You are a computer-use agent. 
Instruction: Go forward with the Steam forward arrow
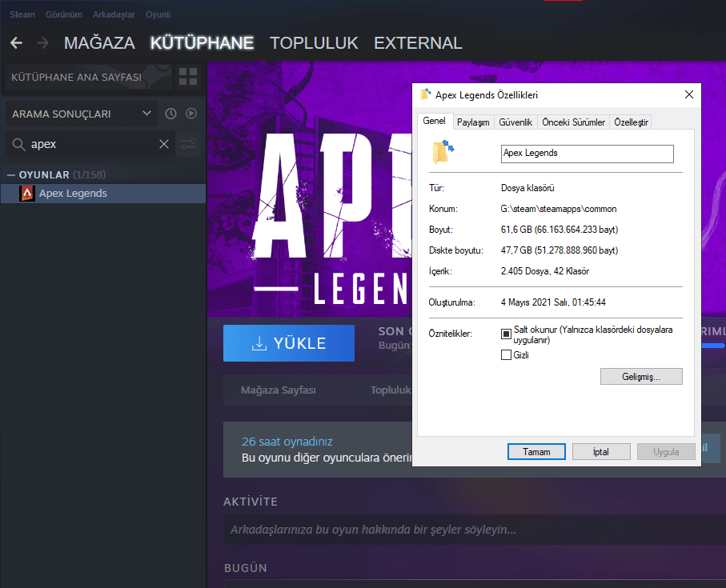pos(43,43)
